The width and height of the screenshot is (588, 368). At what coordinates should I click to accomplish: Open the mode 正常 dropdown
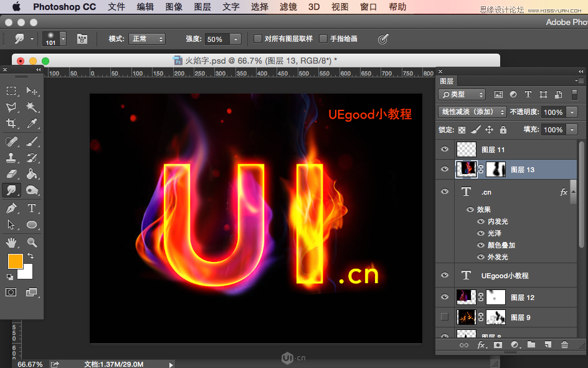coord(146,39)
